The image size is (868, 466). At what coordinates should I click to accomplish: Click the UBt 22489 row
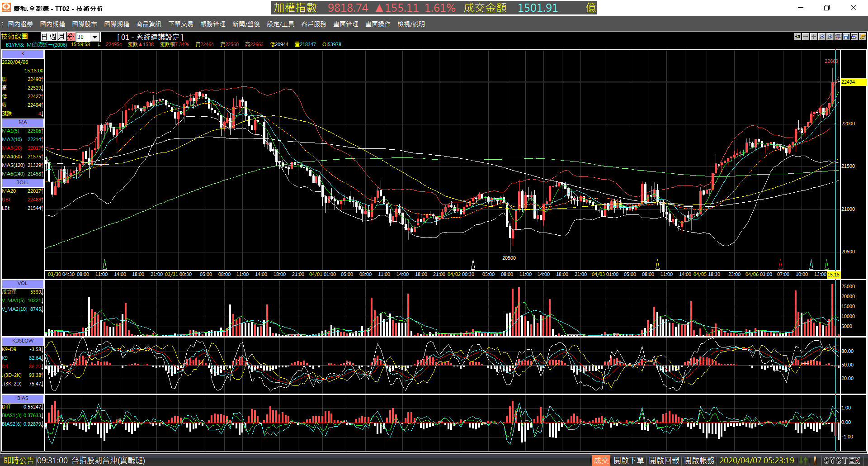[x=23, y=200]
